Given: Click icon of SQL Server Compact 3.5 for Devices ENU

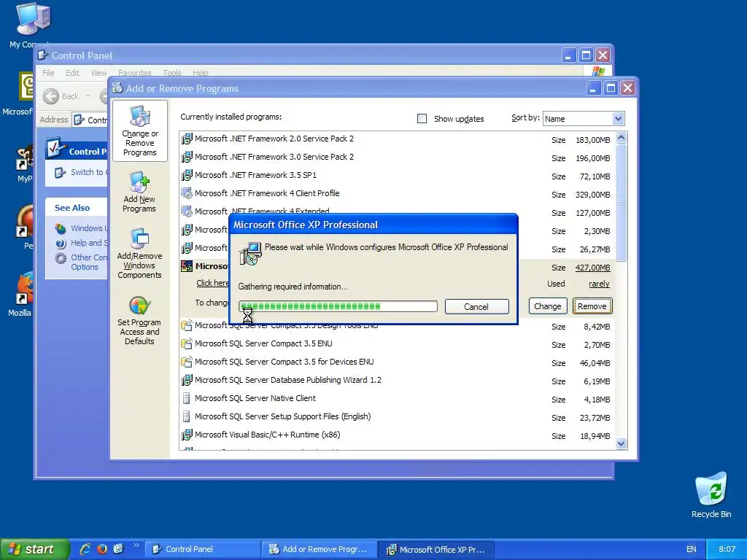Looking at the screenshot, I should 186,362.
